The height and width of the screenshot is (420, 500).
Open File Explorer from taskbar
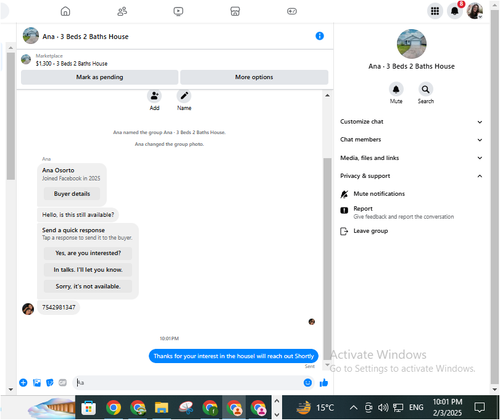coord(161,408)
